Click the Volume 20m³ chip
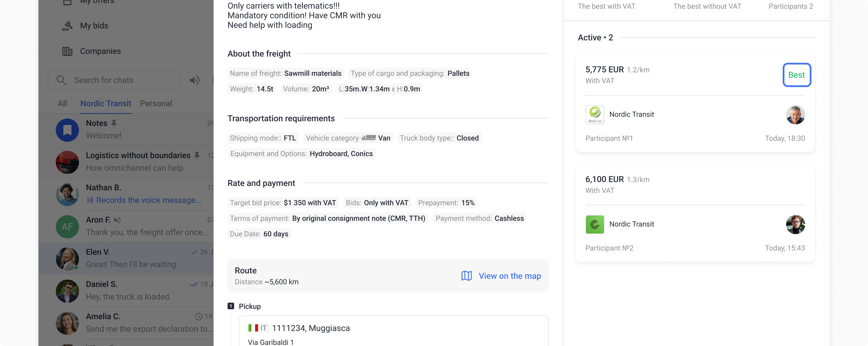Screen dimensions: 868x346 tap(306, 89)
